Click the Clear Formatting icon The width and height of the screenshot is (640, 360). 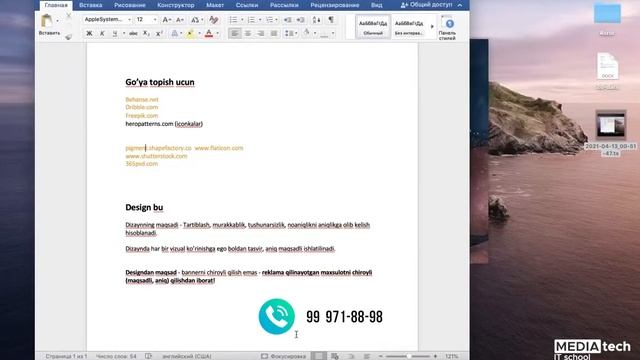coord(213,20)
